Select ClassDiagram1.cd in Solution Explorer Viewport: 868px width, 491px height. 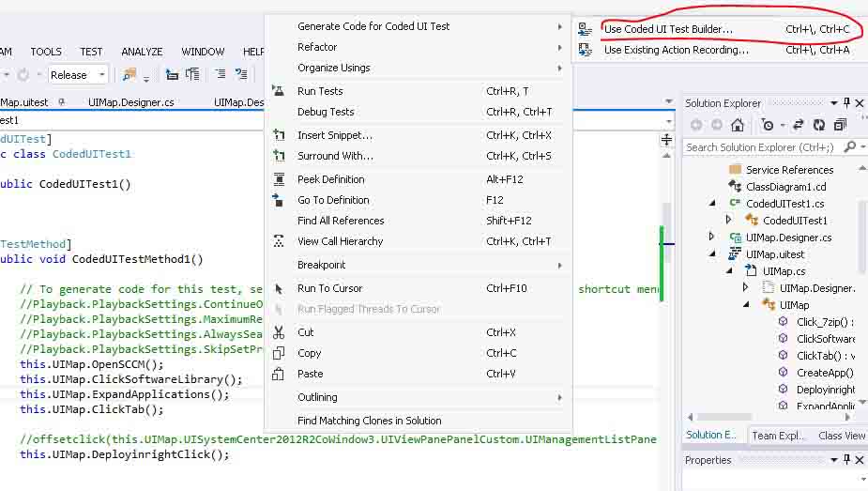[785, 187]
